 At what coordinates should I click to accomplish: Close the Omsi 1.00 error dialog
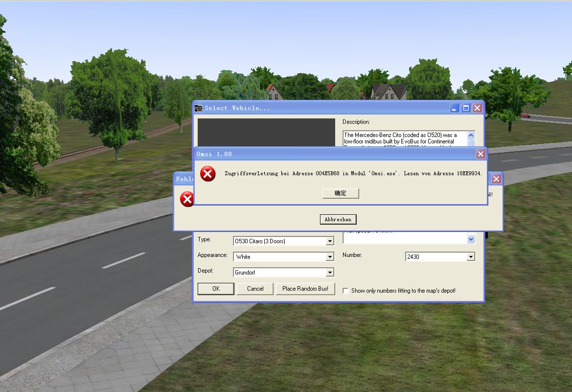[480, 154]
